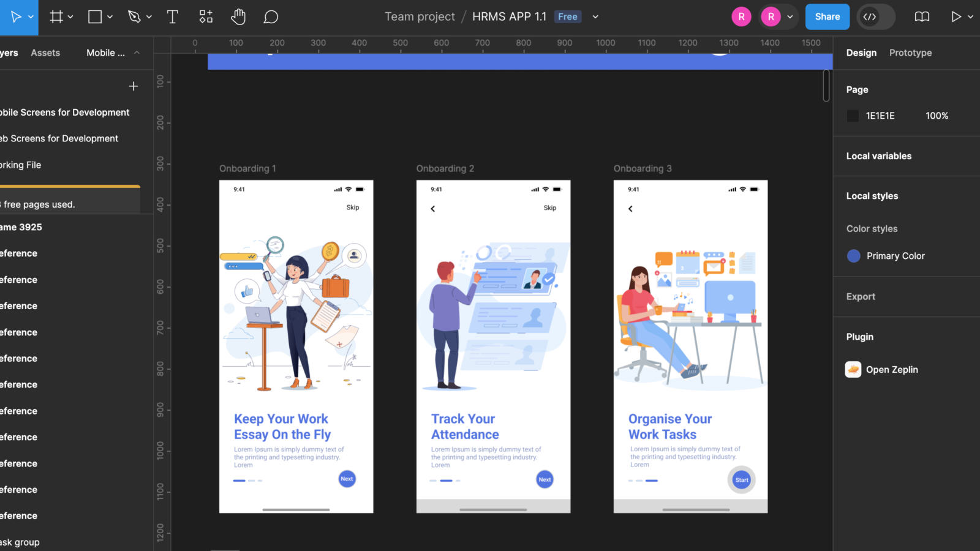Open the Libraries book icon
Image resolution: width=980 pixels, height=551 pixels.
tap(922, 17)
